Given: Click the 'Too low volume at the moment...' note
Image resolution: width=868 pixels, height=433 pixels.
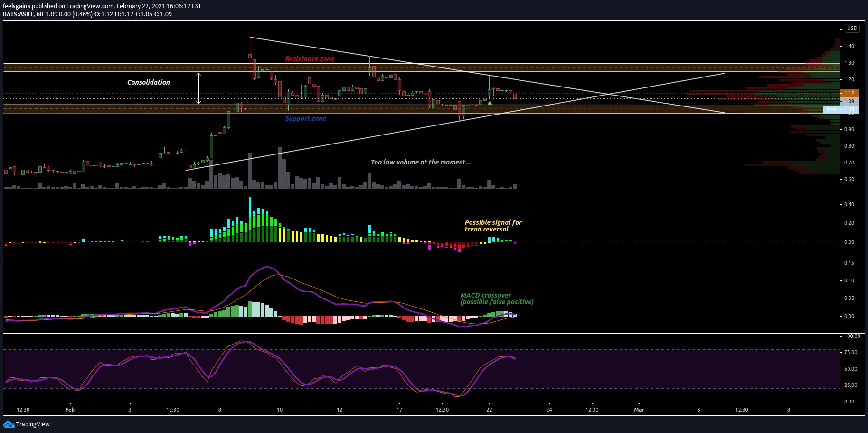Looking at the screenshot, I should coord(420,162).
